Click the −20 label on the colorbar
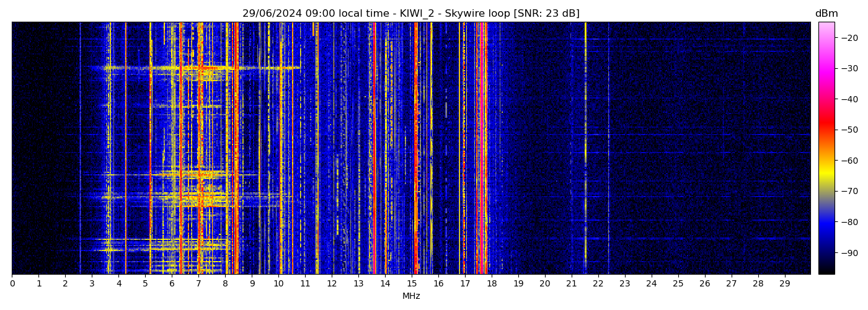The height and width of the screenshot is (310, 868). coord(848,37)
